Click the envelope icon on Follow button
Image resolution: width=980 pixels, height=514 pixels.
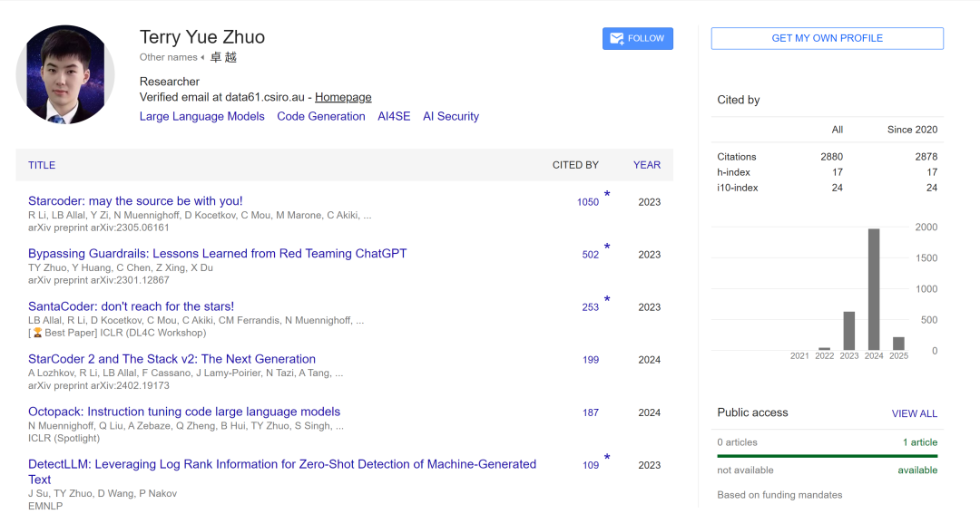[x=616, y=39]
